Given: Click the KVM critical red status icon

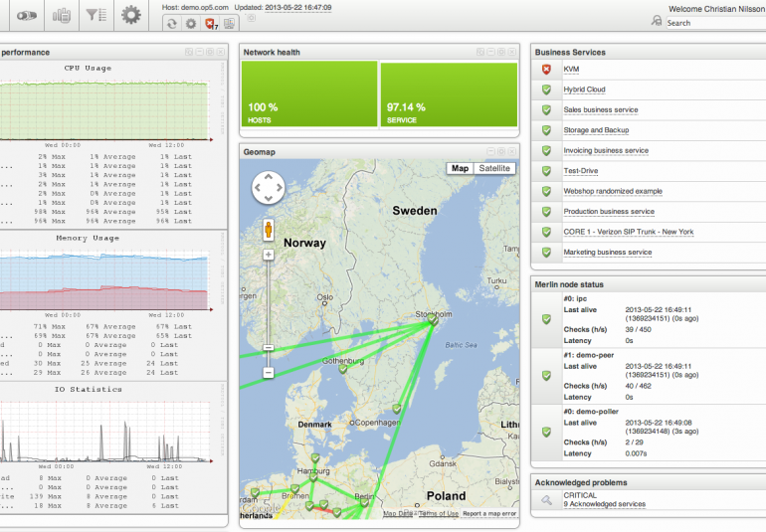Looking at the screenshot, I should coord(546,69).
